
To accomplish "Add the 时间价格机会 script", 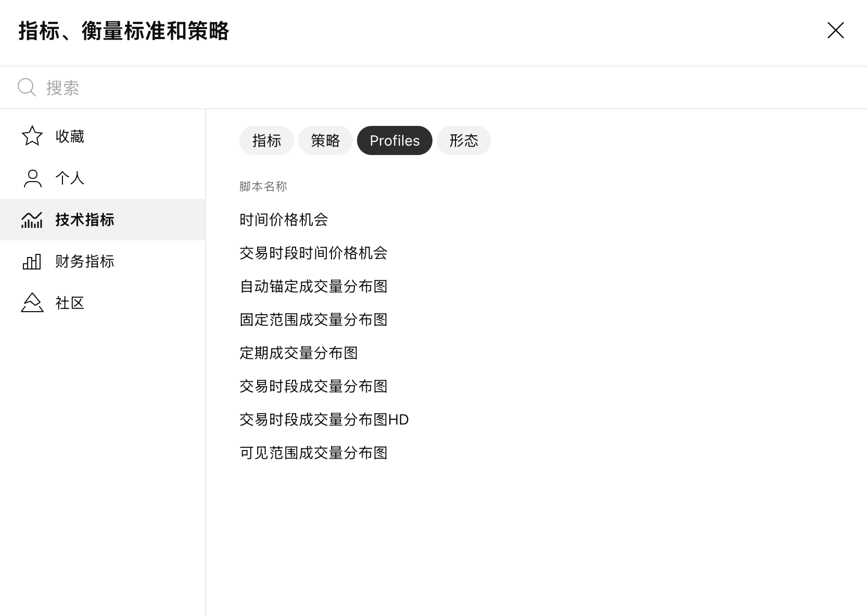I will coord(284,220).
